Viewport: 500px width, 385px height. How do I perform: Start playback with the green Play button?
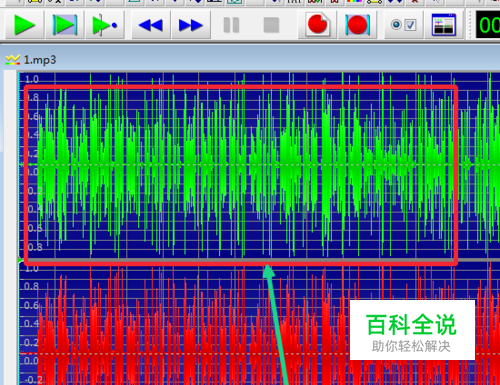(x=25, y=25)
